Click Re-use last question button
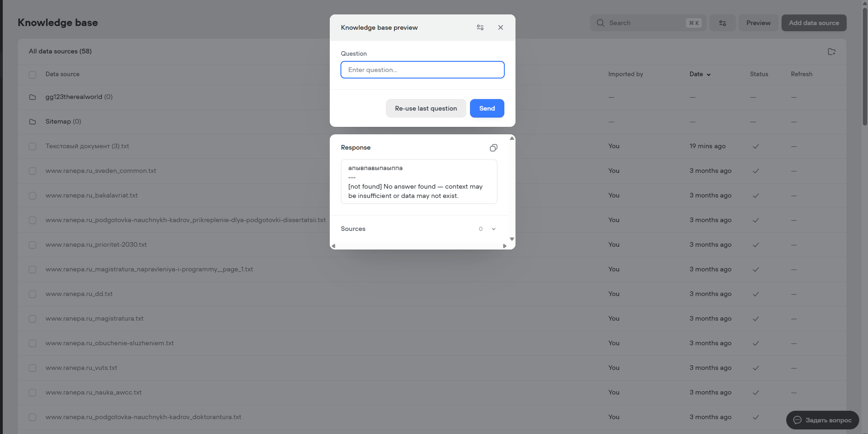This screenshot has width=868, height=434. pyautogui.click(x=426, y=108)
